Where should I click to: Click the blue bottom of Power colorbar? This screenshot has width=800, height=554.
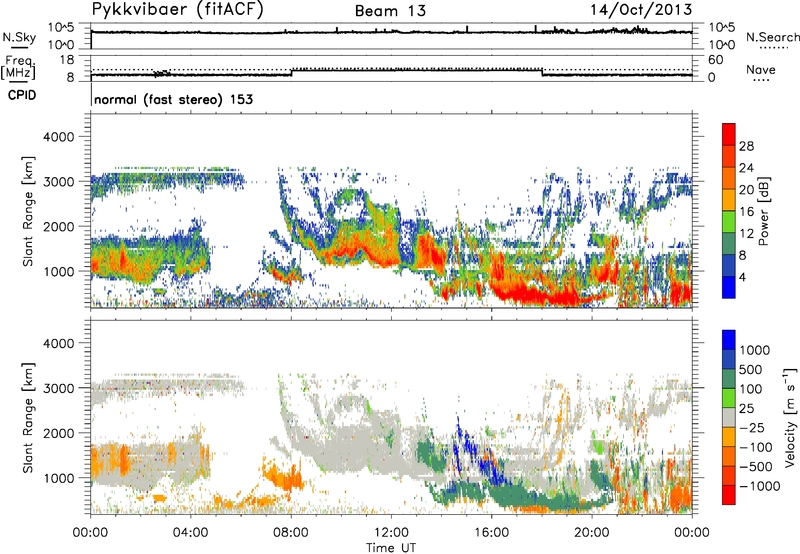[729, 288]
